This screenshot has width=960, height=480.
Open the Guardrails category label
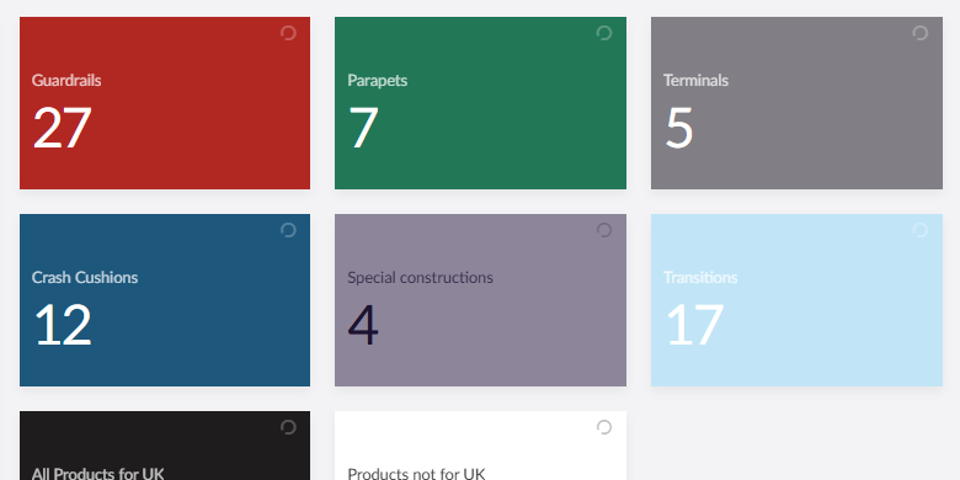[x=66, y=80]
